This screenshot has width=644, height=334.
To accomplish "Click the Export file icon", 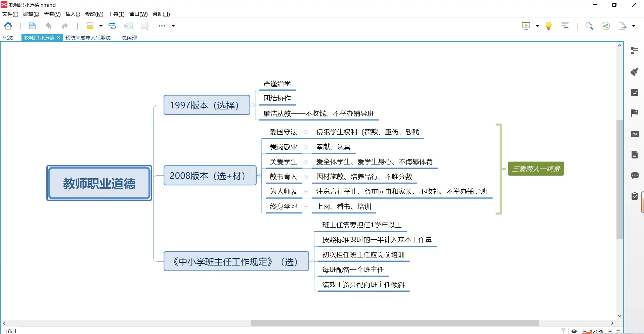I will (622, 26).
